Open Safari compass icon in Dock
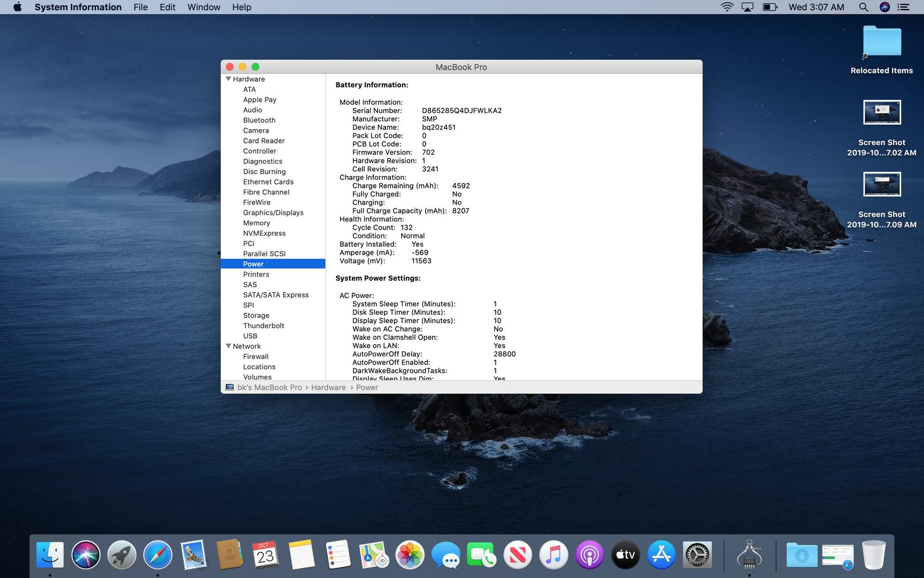This screenshot has width=924, height=578. click(158, 555)
